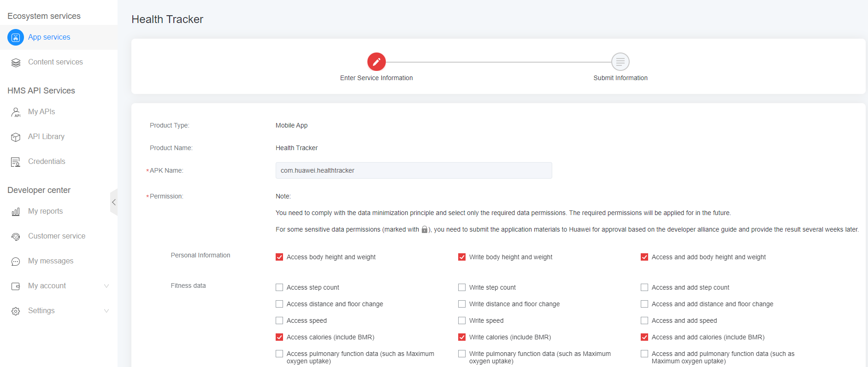This screenshot has height=367, width=868.
Task: Check Access pulmonary function data
Action: tap(279, 354)
